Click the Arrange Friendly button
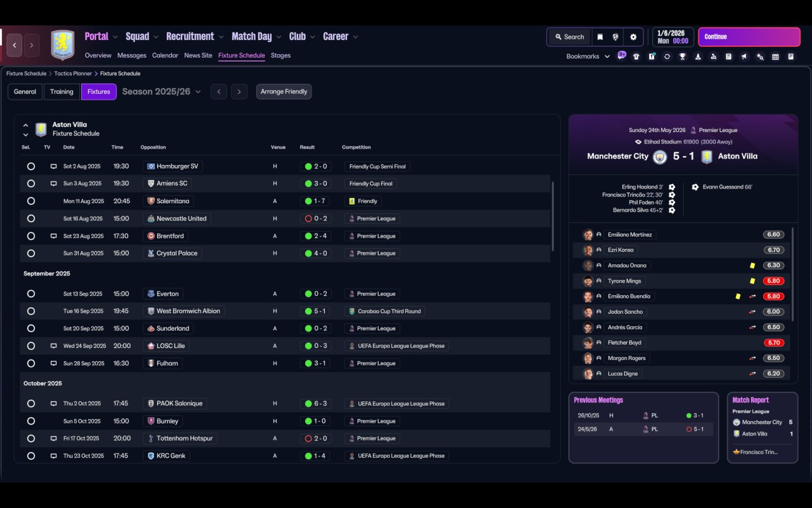812x508 pixels. (284, 91)
